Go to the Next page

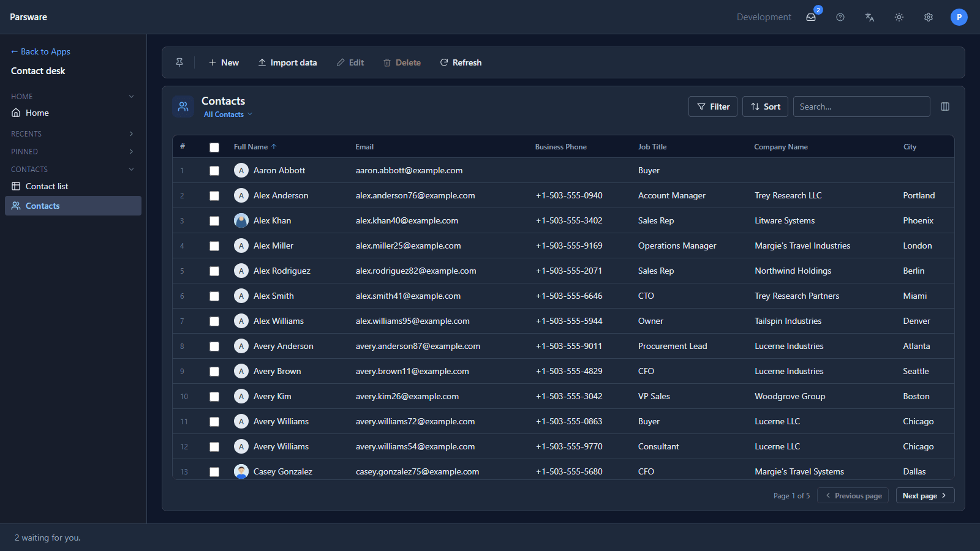click(x=925, y=496)
